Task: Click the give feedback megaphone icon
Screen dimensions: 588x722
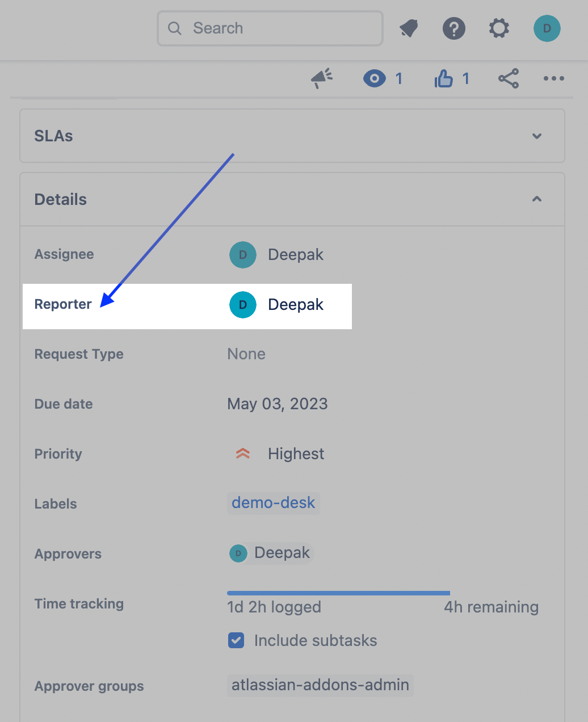Action: [x=322, y=78]
